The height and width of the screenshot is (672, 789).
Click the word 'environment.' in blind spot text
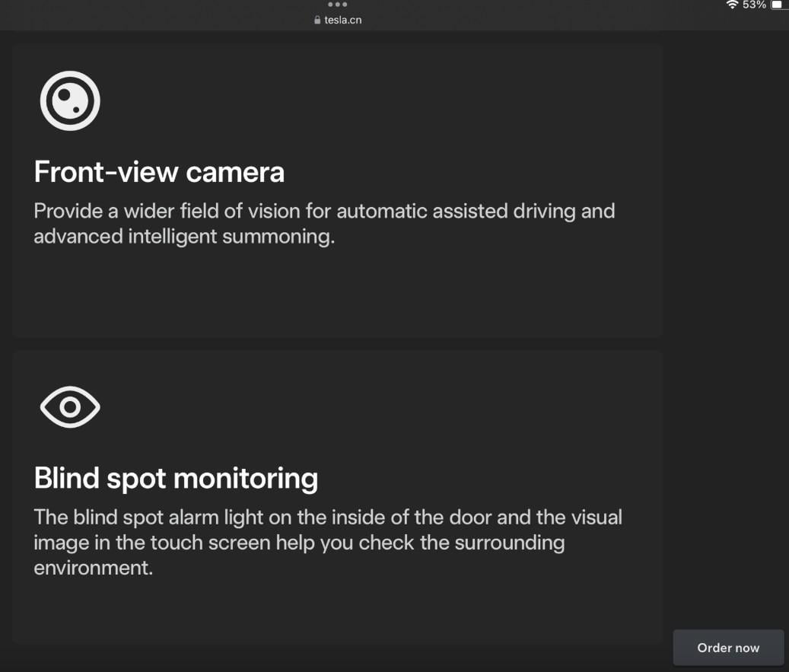point(94,568)
